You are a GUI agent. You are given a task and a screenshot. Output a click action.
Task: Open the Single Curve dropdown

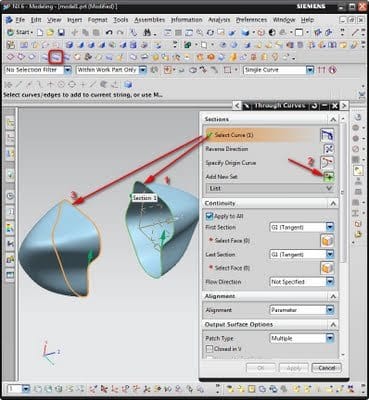pos(310,70)
